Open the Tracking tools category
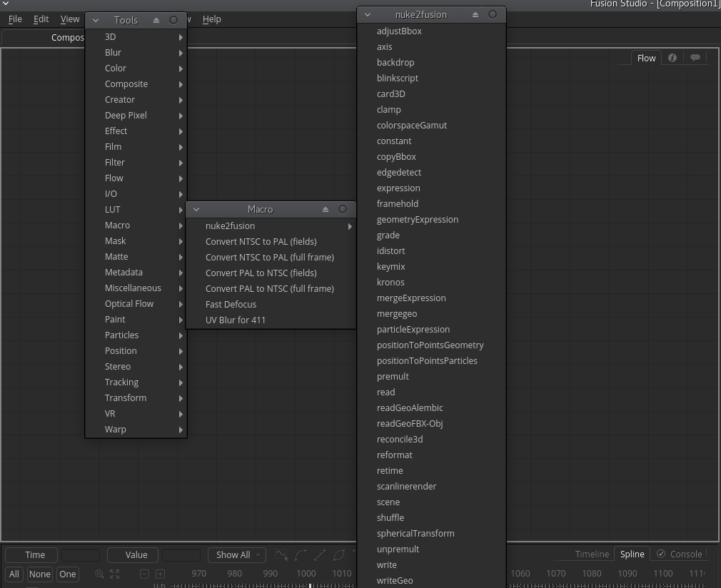 coord(136,382)
